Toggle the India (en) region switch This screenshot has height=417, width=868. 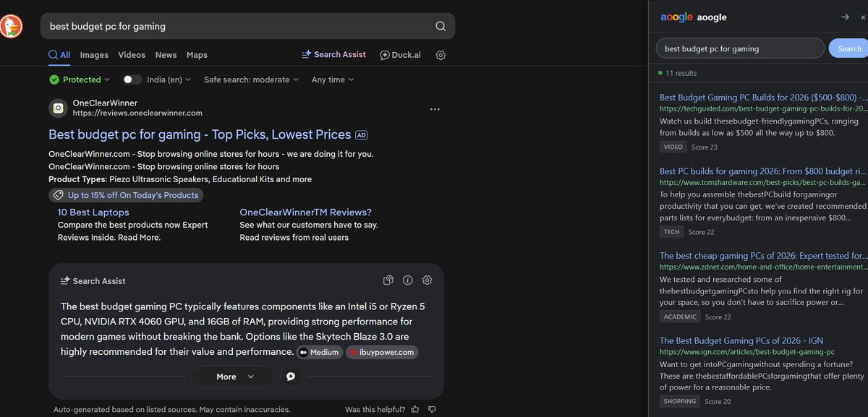click(x=132, y=79)
